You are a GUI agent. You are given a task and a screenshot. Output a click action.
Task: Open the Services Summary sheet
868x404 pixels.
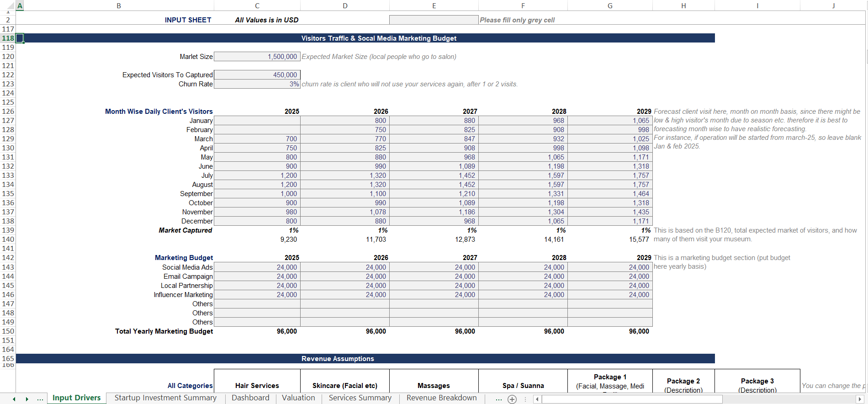coord(360,398)
